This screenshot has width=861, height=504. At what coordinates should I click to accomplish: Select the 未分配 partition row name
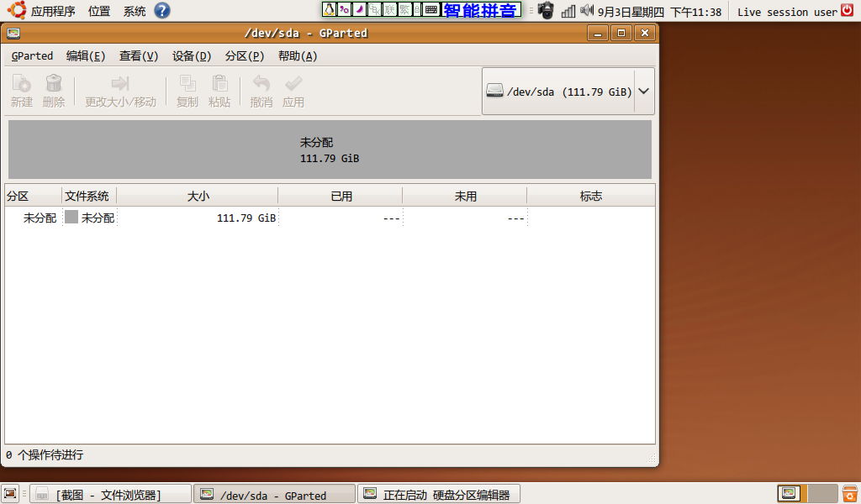point(40,218)
